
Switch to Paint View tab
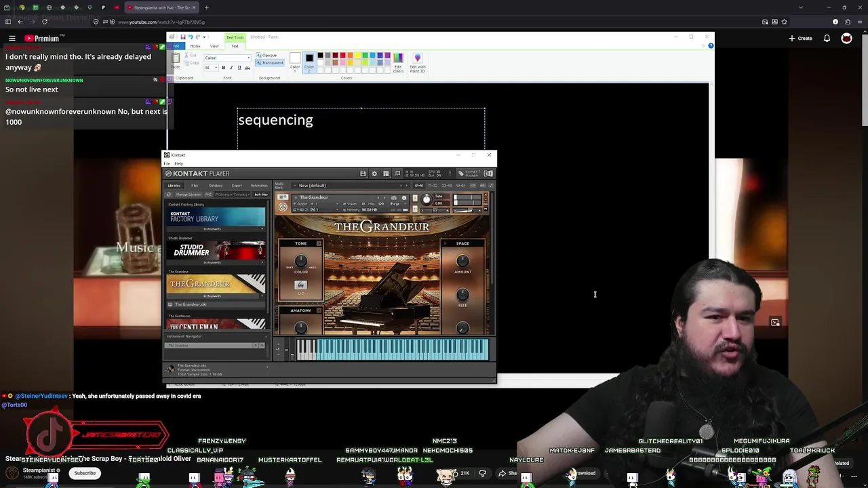point(214,46)
